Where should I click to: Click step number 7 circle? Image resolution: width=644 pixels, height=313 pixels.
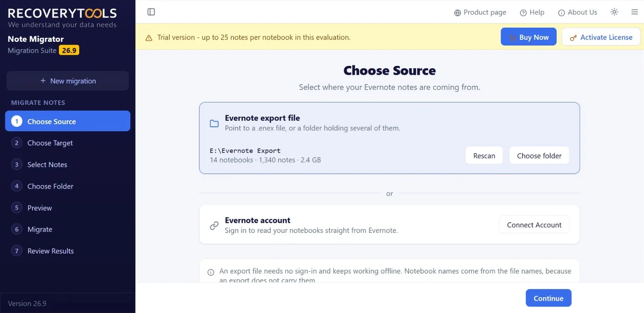coord(17,251)
